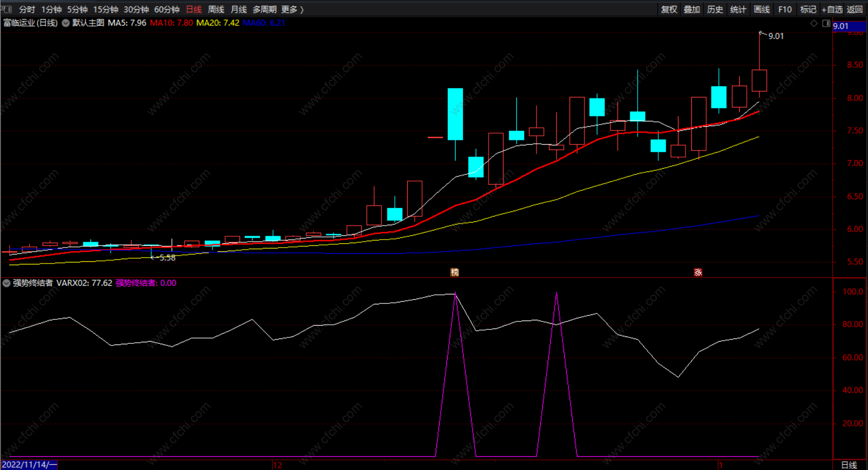
Task: Switch to 分时 chart tab
Action: (x=27, y=9)
